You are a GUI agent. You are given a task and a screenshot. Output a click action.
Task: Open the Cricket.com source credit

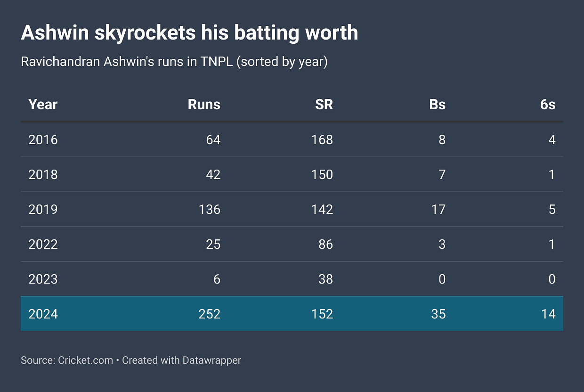point(85,360)
